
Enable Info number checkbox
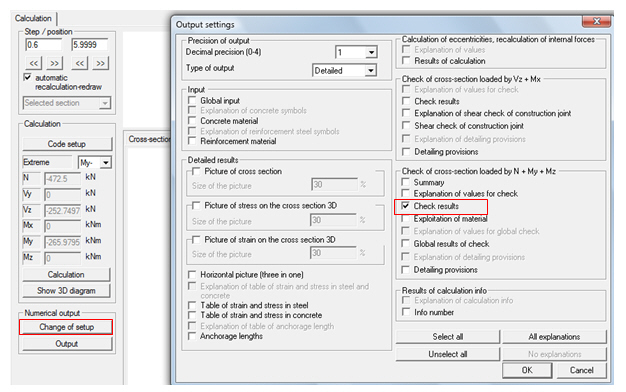pos(406,312)
